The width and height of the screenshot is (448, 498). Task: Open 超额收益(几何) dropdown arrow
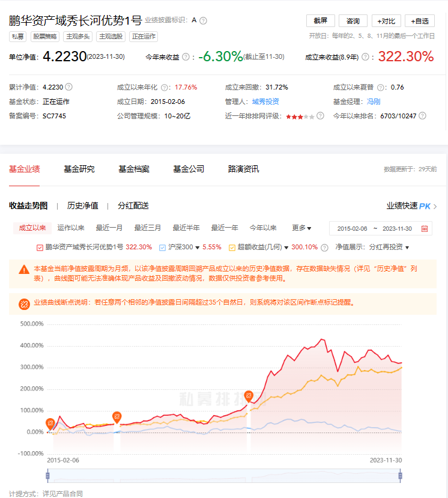click(x=286, y=247)
